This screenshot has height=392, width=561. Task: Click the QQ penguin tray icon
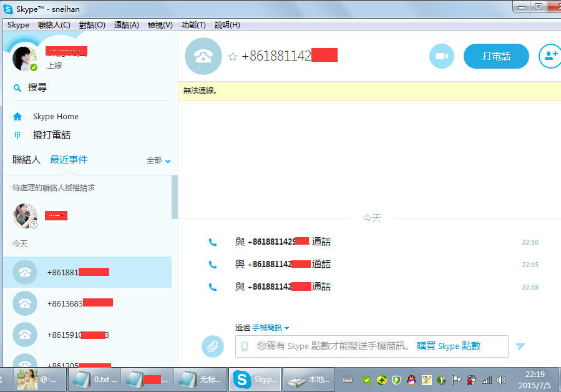[x=411, y=380]
